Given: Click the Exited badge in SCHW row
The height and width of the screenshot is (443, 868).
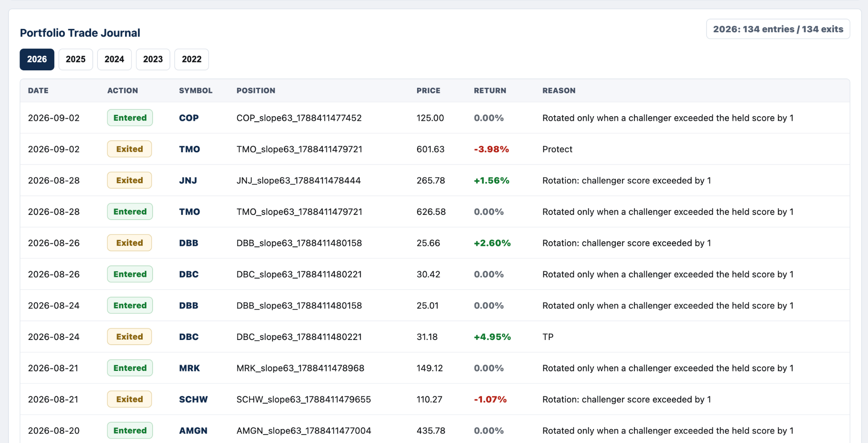Looking at the screenshot, I should click(x=129, y=399).
